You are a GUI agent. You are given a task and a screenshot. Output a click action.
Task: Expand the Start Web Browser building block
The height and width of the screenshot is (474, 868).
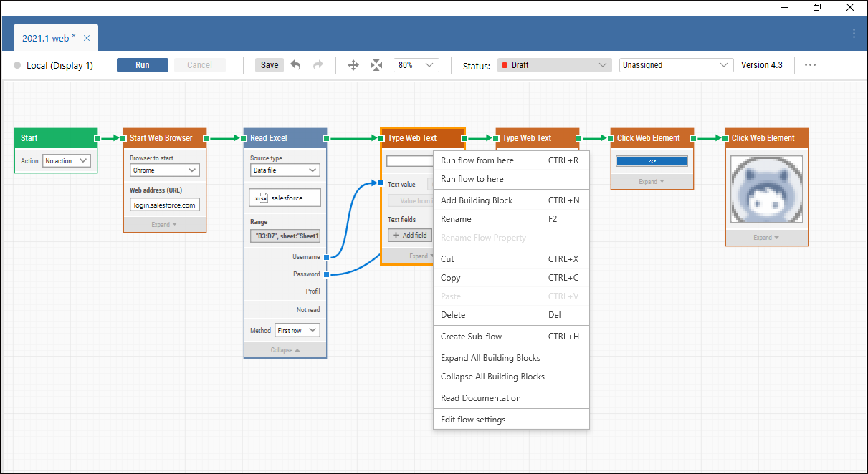pos(164,225)
